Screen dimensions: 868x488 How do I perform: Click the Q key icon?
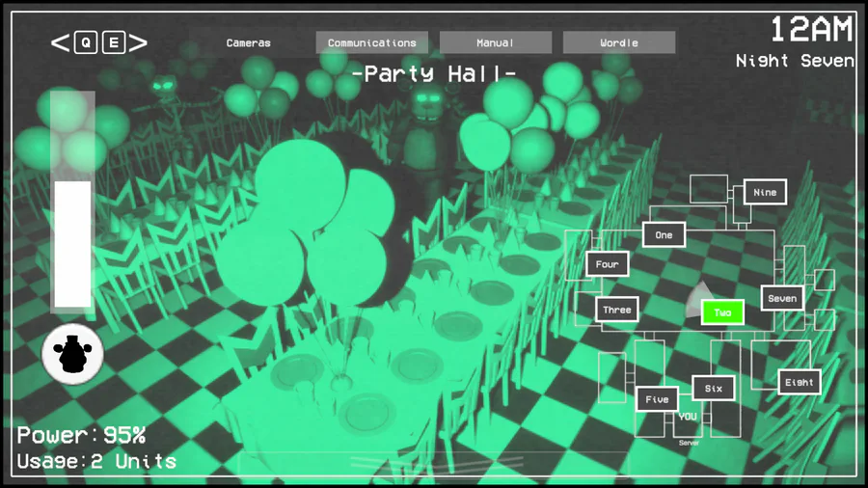click(x=87, y=42)
